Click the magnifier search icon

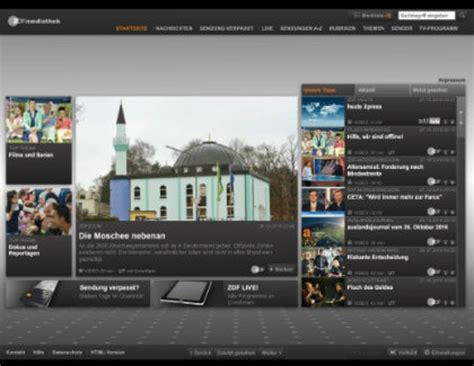462,15
